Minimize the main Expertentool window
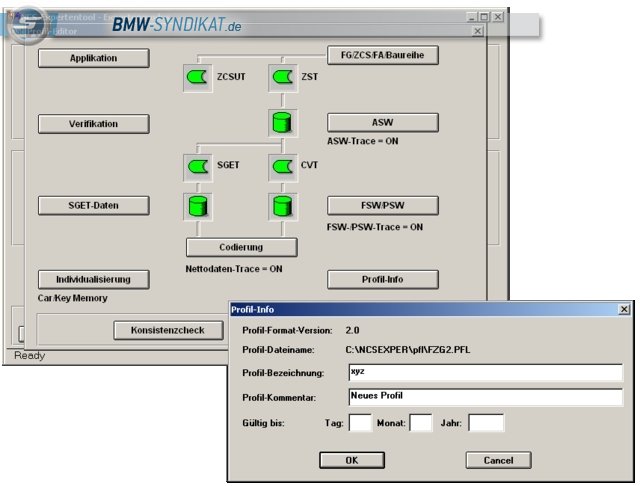 472,17
